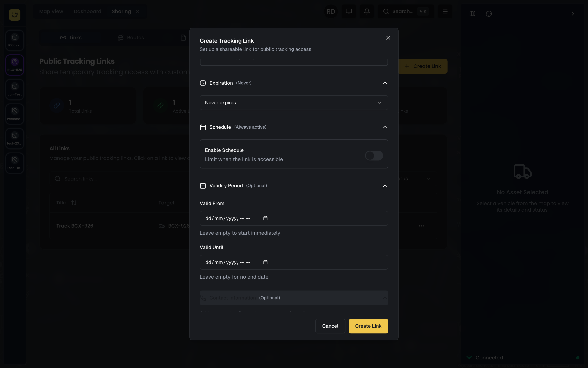Collapse the Validity Period section

385,186
